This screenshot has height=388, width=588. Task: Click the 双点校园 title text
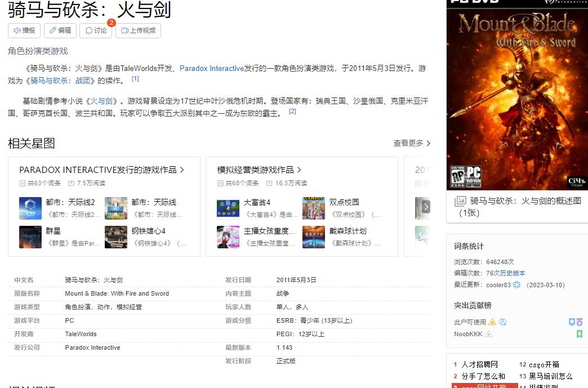[344, 202]
